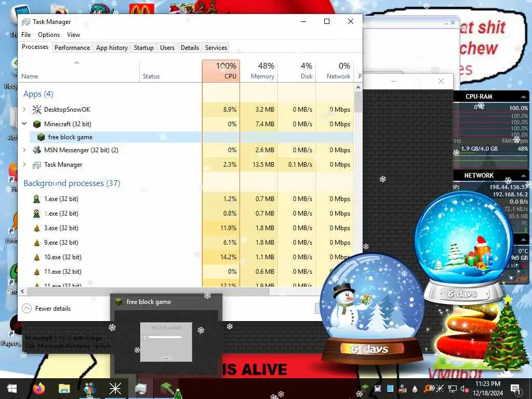Sort by the Network column header
This screenshot has height=399, width=532.
(x=335, y=71)
